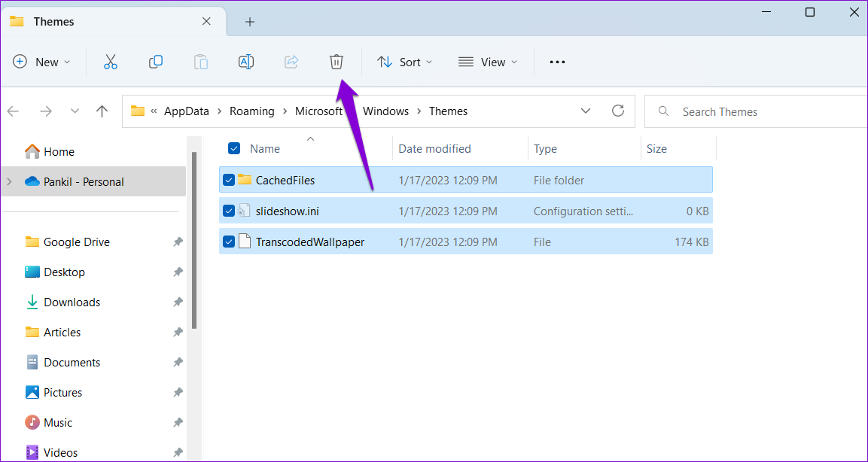This screenshot has width=868, height=462.
Task: Click Windows in the address breadcrumb
Action: (x=385, y=111)
